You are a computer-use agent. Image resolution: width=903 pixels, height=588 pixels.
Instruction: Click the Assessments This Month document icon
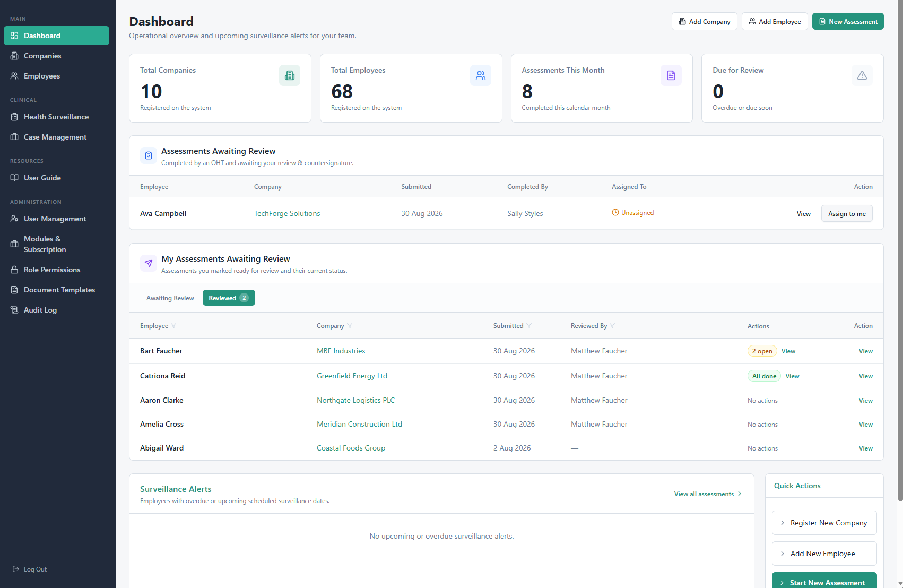coord(671,75)
